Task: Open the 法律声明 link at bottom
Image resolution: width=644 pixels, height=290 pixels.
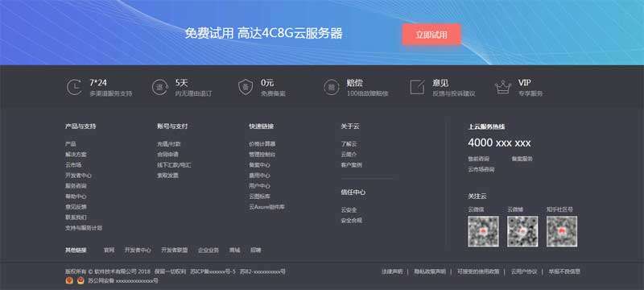Action: tap(392, 271)
